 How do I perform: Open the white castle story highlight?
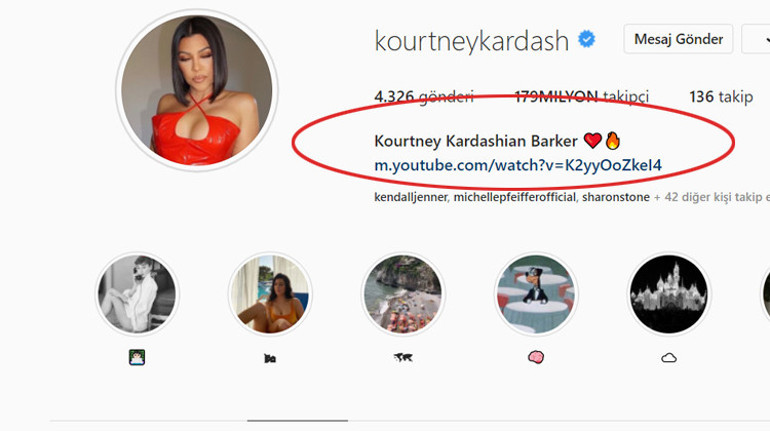pos(669,295)
